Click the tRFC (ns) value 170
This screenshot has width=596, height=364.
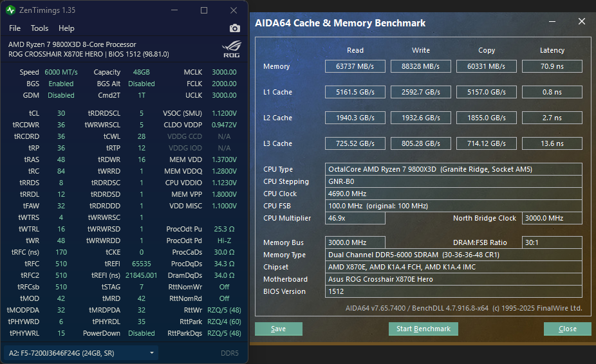click(x=61, y=252)
